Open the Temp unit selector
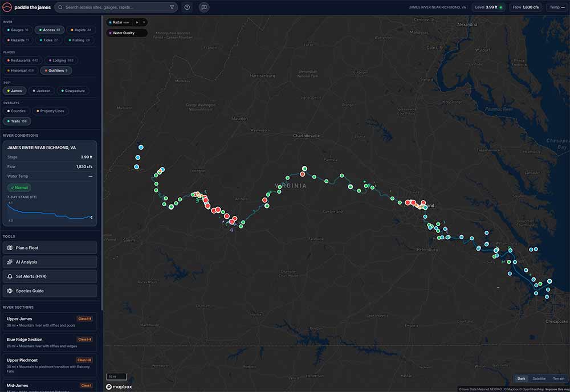Image resolution: width=570 pixels, height=392 pixels. (557, 7)
